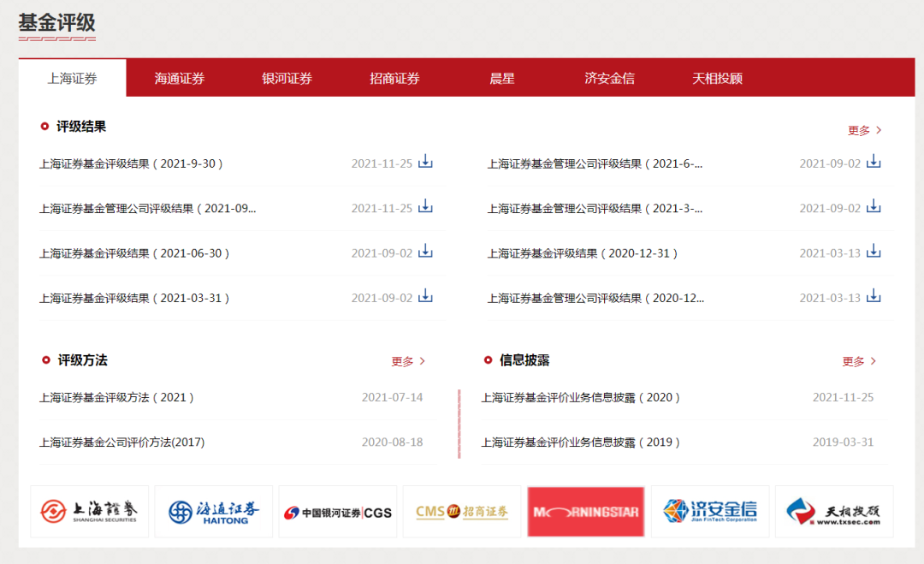Open 更多 for 评级方法 section
924x564 pixels.
[x=408, y=361]
